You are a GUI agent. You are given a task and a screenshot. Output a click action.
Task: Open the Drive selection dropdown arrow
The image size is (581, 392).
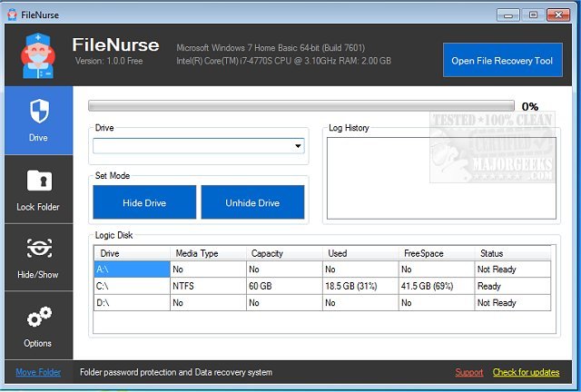298,146
